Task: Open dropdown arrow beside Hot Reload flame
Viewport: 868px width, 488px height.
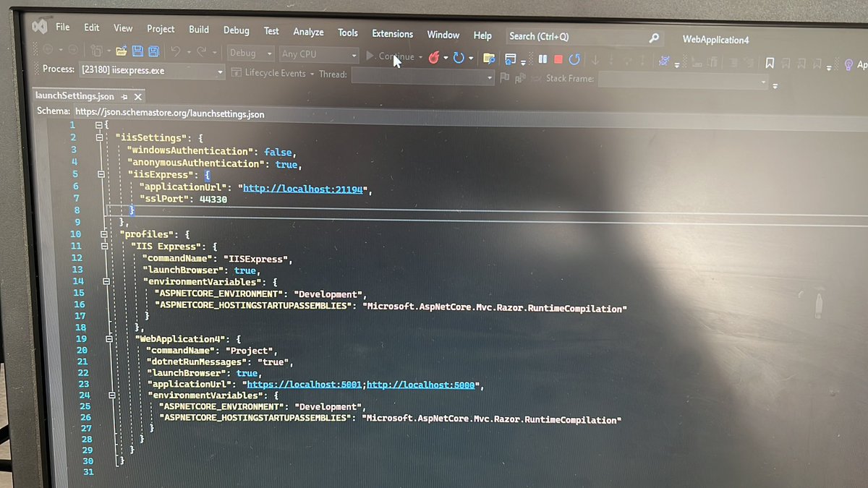Action: click(x=446, y=58)
